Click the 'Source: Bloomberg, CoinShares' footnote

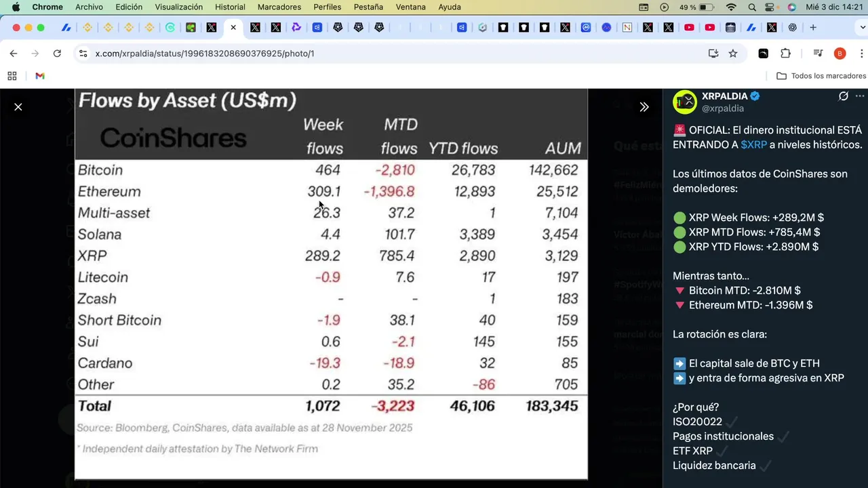coord(244,428)
